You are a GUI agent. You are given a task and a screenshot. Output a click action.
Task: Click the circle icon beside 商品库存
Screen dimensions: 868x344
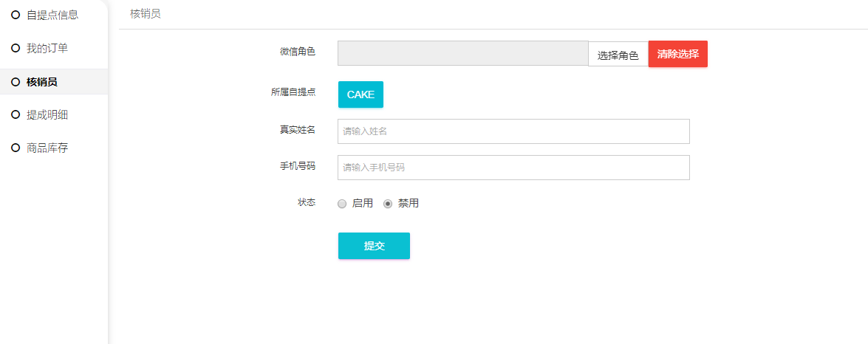point(16,148)
